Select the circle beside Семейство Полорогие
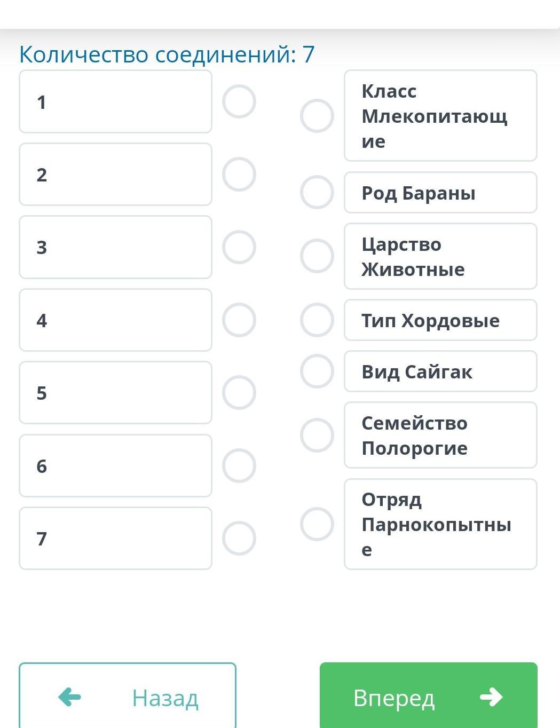 [317, 435]
